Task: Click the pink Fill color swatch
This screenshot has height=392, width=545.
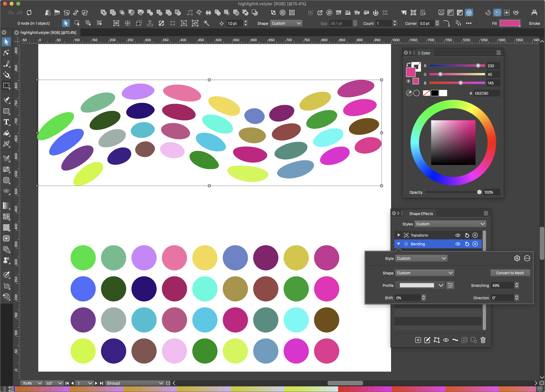Action: 510,23
